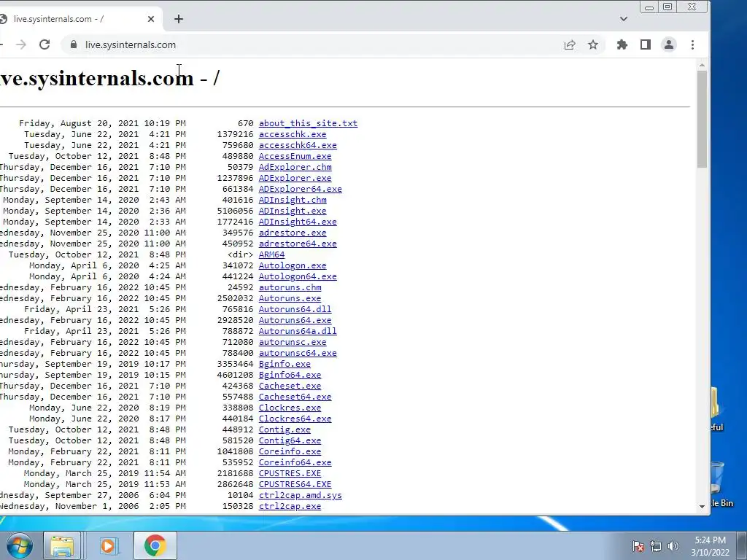Open Clockres64.exe link

coord(295,419)
